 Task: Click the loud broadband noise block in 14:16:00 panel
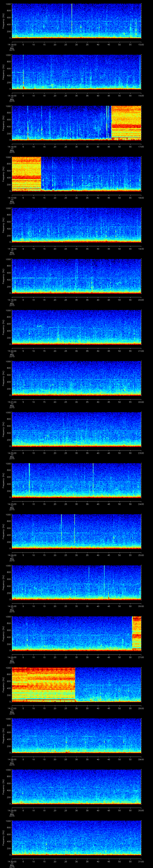tap(126, 123)
